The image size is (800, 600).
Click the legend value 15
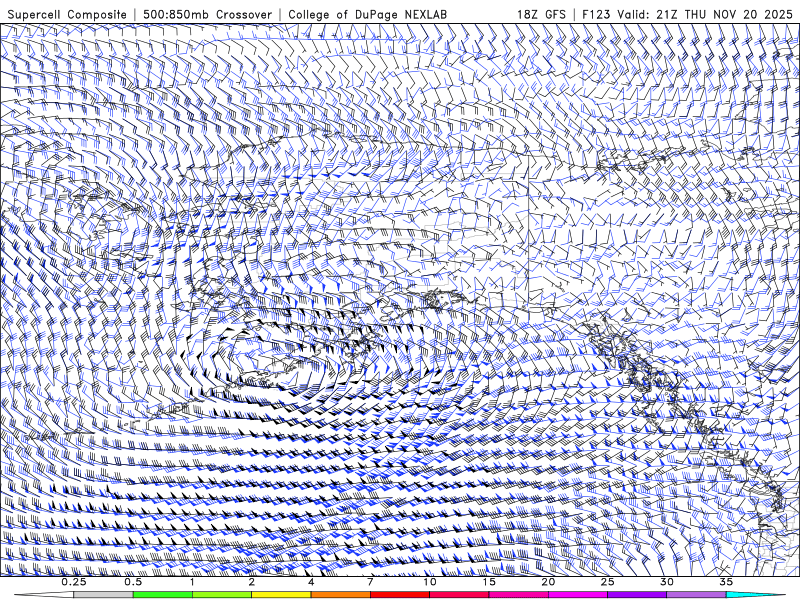pyautogui.click(x=489, y=582)
